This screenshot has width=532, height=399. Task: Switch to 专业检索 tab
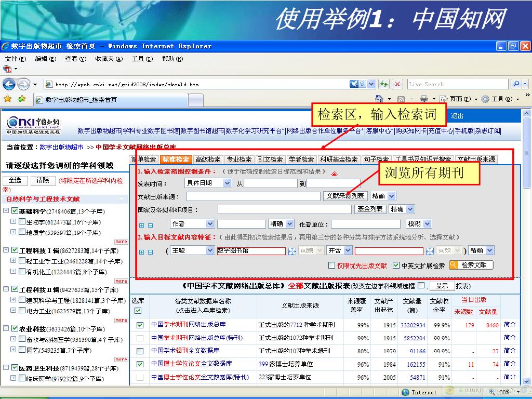tap(239, 159)
